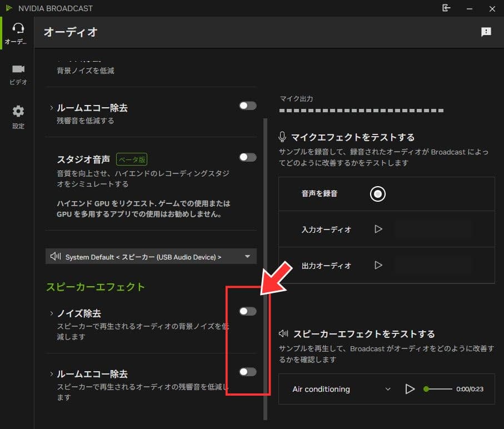Play the 出力オーディオ recording
Screen dimensions: 504x429
tap(378, 265)
